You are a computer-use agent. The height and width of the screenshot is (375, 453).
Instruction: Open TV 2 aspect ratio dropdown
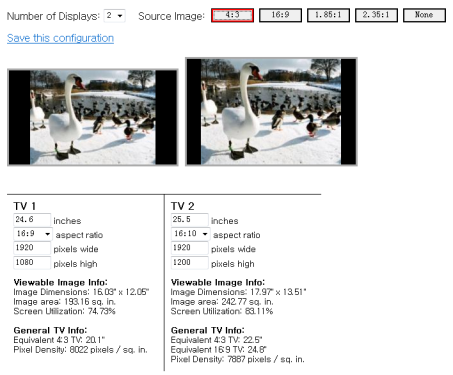click(190, 234)
